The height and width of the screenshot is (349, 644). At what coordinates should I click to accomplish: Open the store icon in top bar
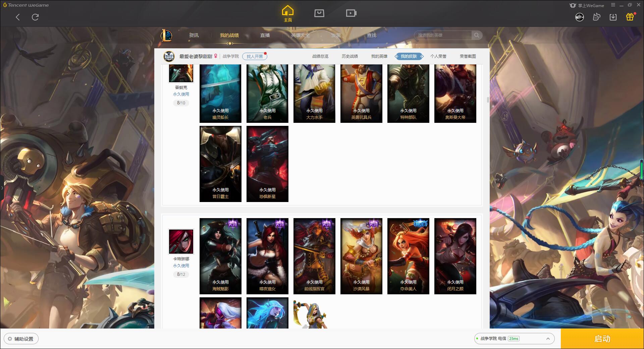coord(319,13)
